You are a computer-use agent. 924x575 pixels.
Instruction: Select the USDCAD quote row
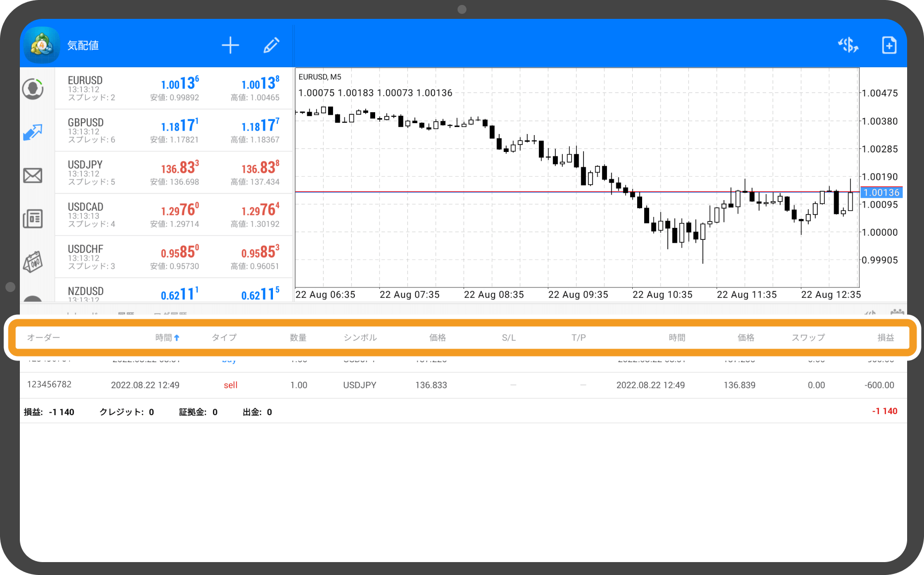[174, 215]
